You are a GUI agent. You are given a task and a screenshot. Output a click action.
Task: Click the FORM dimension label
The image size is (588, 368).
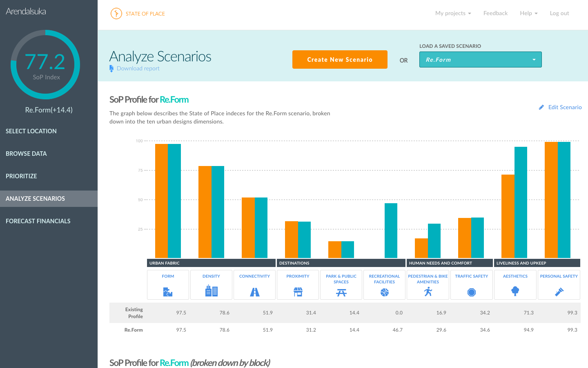pyautogui.click(x=168, y=276)
